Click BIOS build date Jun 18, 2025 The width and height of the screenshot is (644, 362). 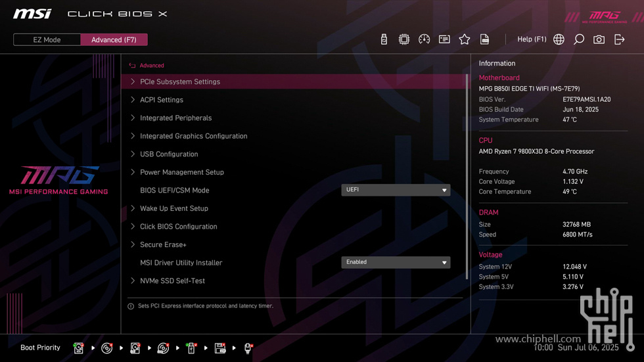pos(580,110)
